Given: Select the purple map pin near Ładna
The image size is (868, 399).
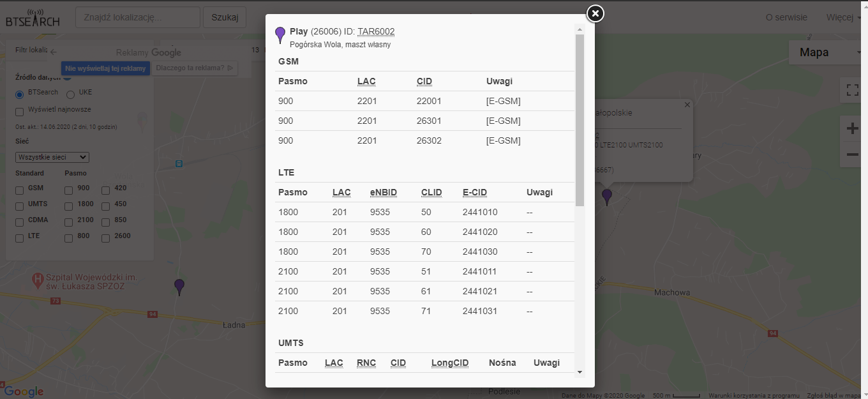Looking at the screenshot, I should 179,287.
